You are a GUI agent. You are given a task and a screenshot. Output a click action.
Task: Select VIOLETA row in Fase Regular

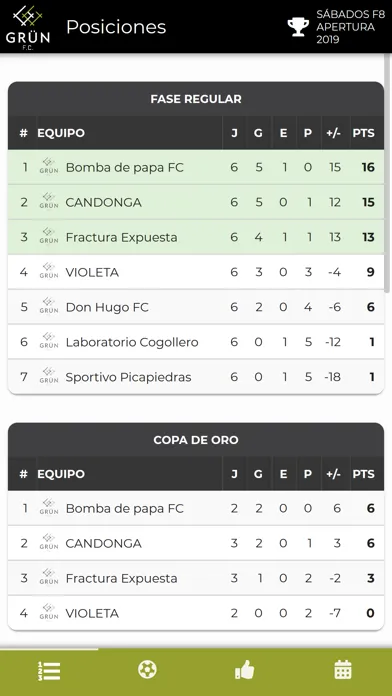[x=196, y=272]
